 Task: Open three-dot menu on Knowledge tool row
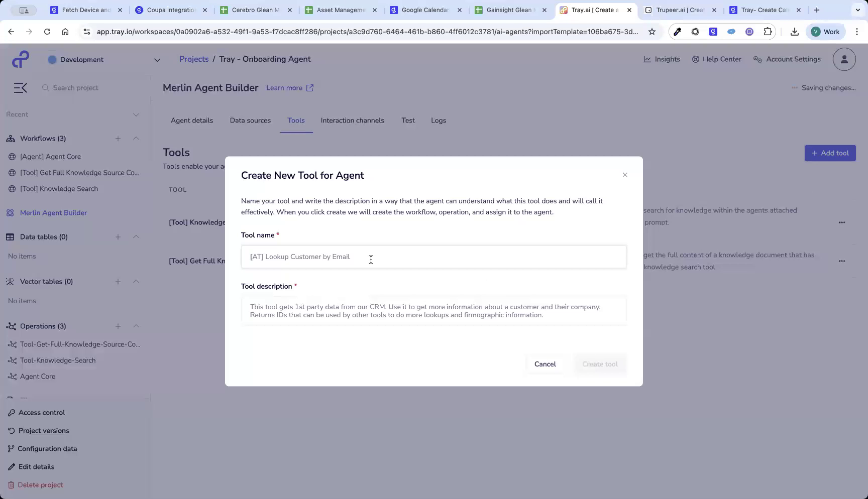(x=842, y=222)
